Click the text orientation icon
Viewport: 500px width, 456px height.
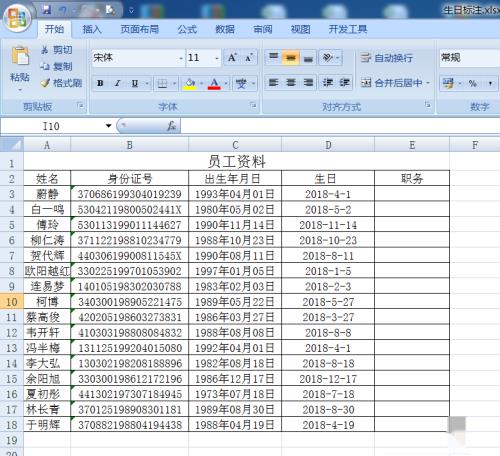(x=328, y=57)
